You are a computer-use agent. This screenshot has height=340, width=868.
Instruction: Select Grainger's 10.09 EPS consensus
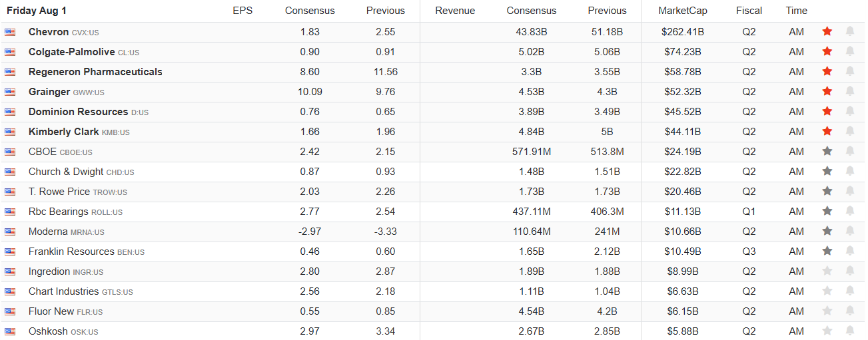pyautogui.click(x=310, y=92)
